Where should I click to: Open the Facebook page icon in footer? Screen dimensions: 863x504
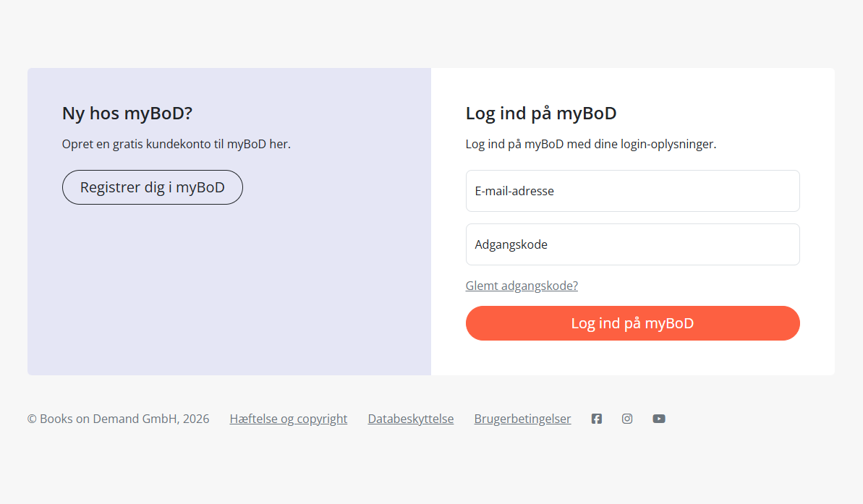pyautogui.click(x=596, y=419)
